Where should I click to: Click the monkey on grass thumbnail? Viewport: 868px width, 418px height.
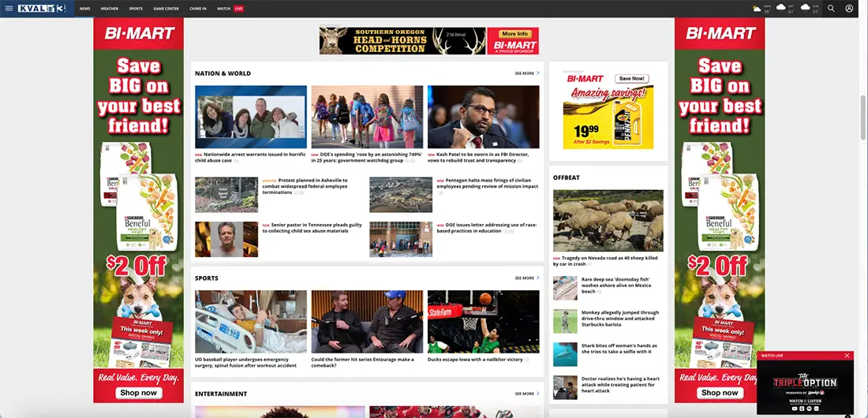click(x=565, y=321)
